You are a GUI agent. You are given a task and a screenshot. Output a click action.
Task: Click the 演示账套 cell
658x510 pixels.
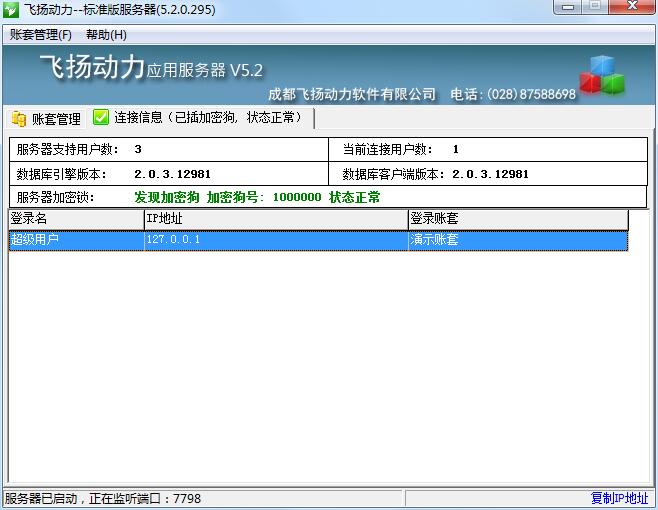click(518, 240)
